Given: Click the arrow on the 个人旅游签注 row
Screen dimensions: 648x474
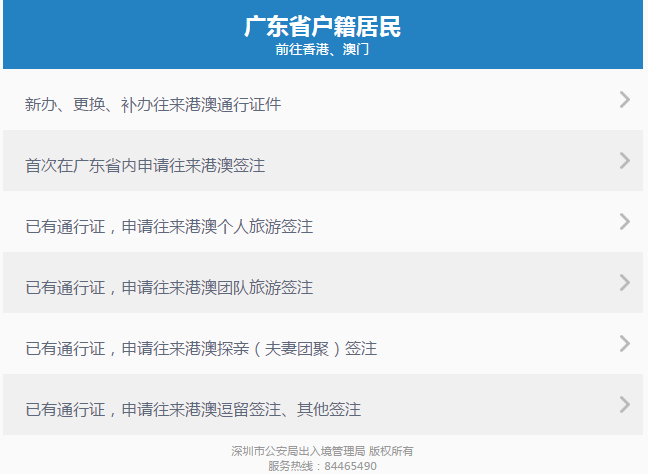Looking at the screenshot, I should point(624,221).
